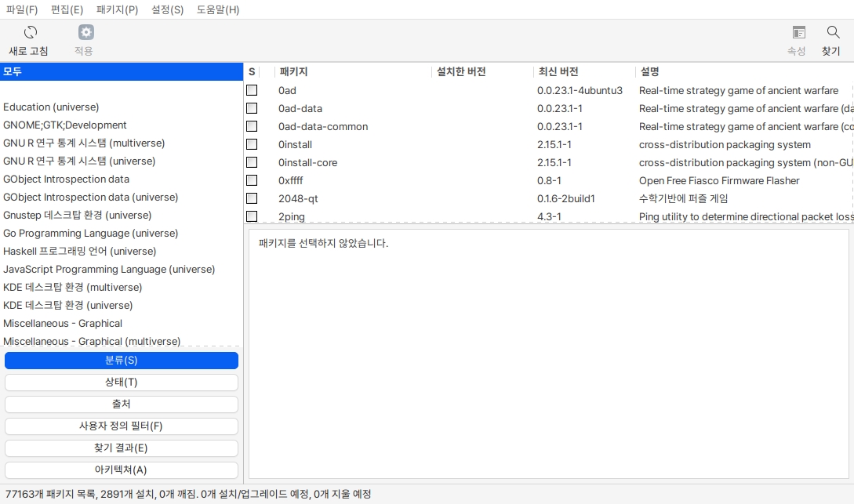Click the 찾기 search magnifier icon

tap(833, 33)
